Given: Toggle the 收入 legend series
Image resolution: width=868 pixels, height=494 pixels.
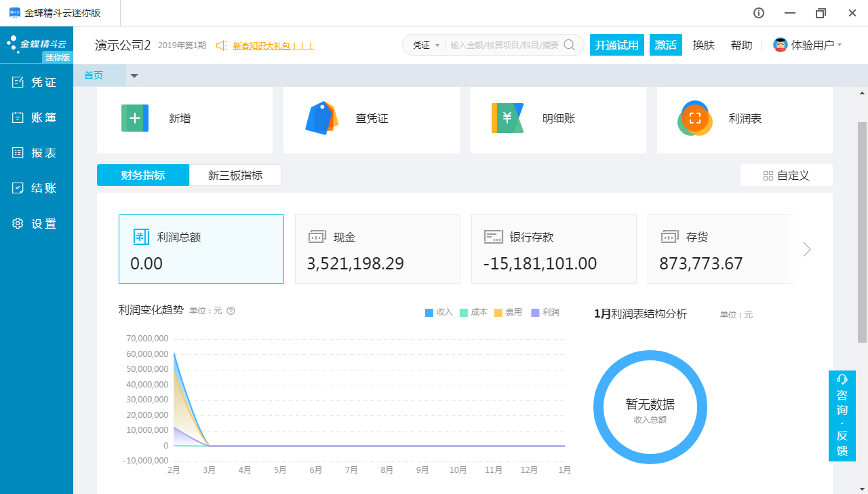Looking at the screenshot, I should pos(439,312).
